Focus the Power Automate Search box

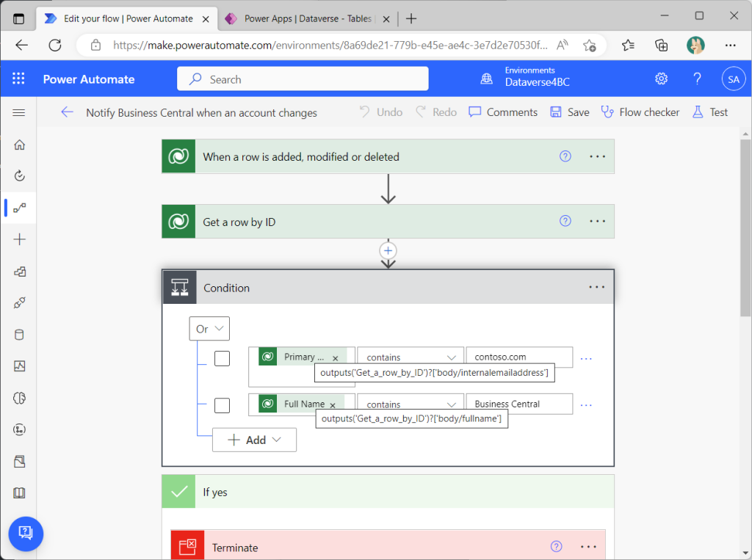coord(303,79)
